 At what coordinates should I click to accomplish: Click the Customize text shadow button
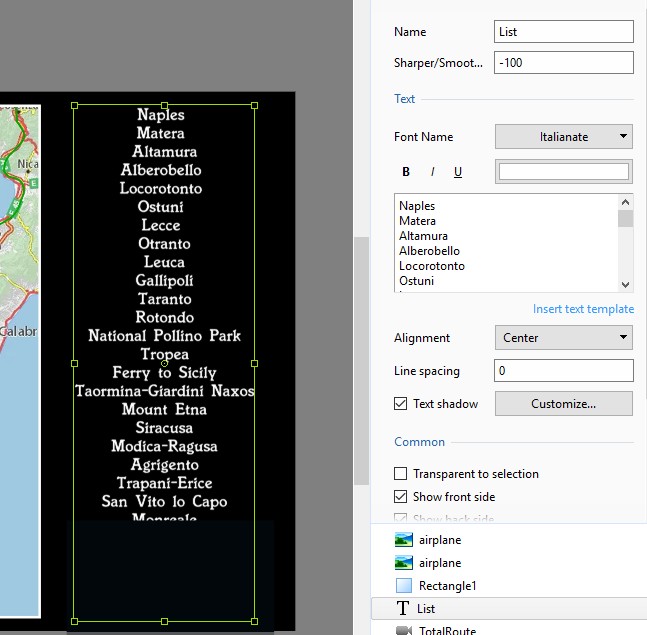click(563, 404)
